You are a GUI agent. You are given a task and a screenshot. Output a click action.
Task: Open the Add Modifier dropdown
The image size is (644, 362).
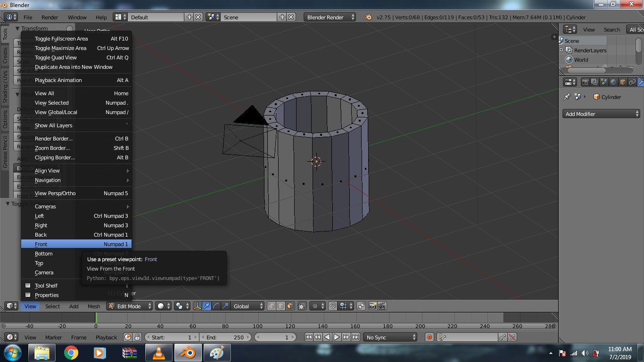click(601, 114)
